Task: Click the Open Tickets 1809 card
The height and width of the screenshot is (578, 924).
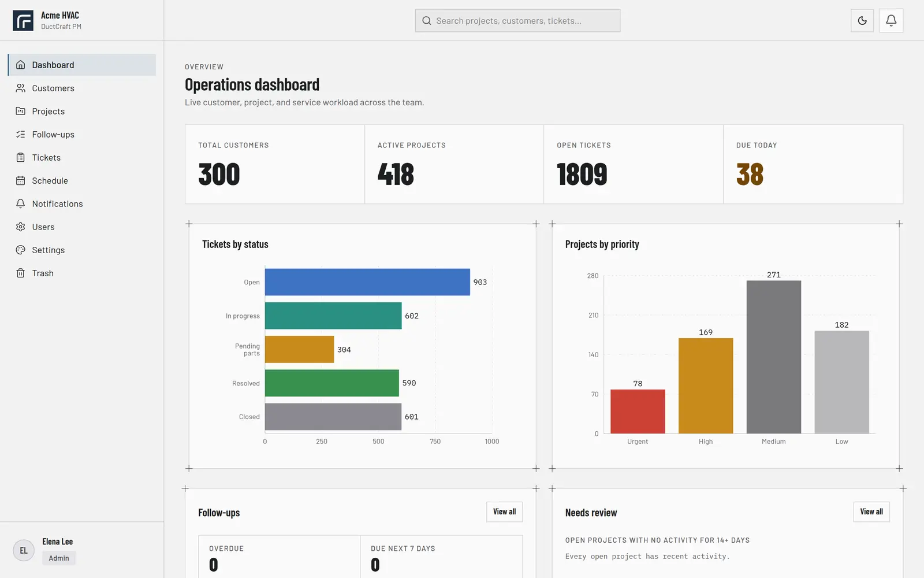Action: click(x=634, y=164)
